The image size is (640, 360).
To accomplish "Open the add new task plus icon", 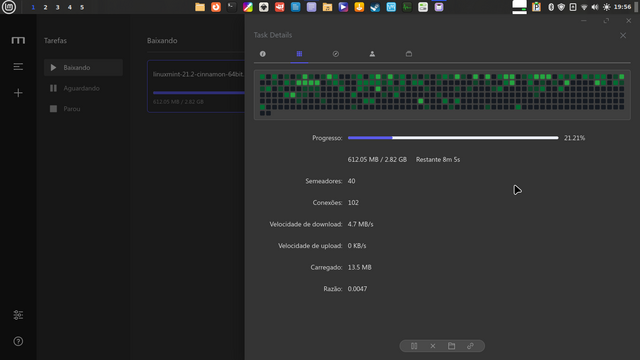I will pyautogui.click(x=18, y=93).
